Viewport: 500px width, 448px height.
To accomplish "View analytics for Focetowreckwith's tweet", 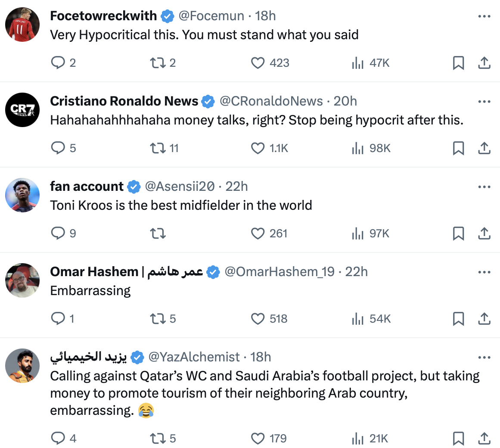I will (358, 63).
